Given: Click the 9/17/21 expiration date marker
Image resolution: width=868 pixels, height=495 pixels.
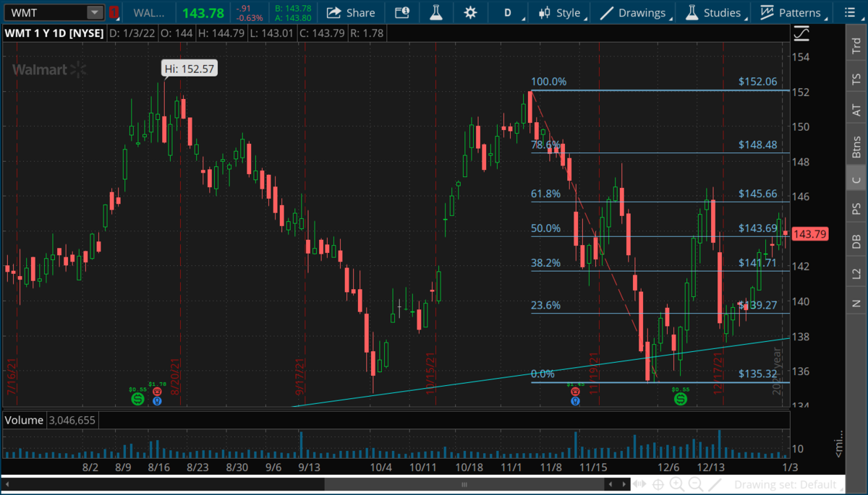Looking at the screenshot, I should point(298,377).
